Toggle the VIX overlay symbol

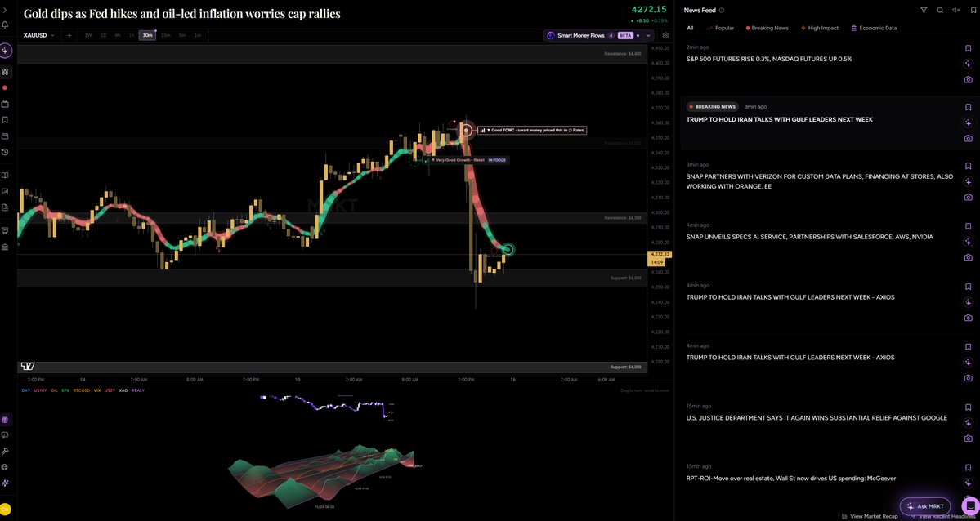click(x=97, y=390)
